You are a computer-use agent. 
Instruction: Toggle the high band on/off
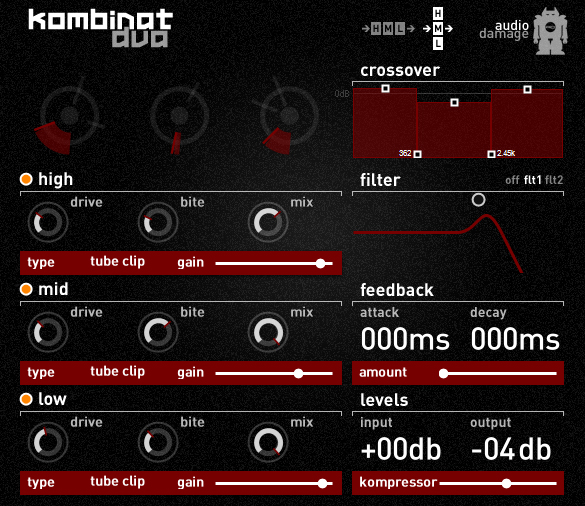pos(26,179)
